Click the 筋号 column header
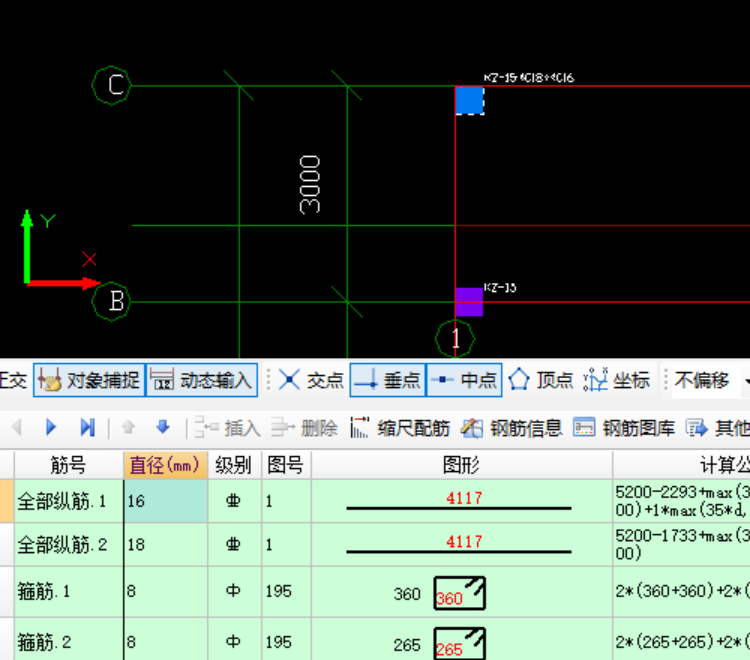The image size is (750, 660). pos(68,464)
